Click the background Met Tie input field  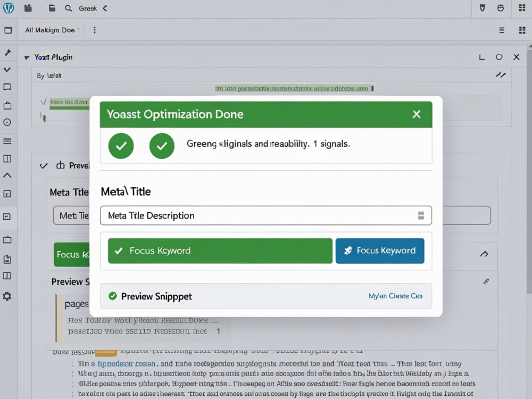[x=71, y=215]
